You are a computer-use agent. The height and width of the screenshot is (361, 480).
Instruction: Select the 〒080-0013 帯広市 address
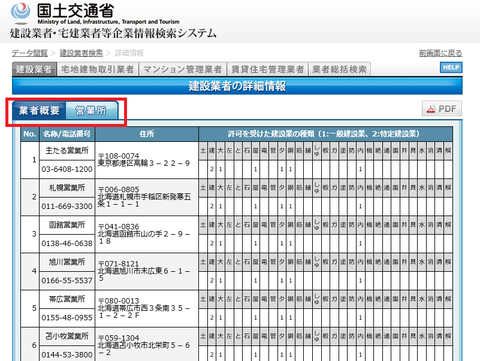[144, 308]
